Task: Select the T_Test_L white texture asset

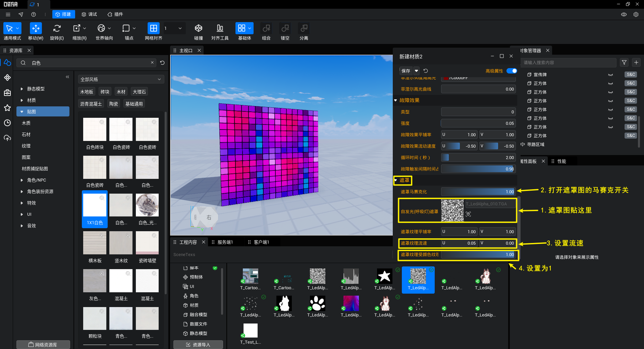Action: [x=251, y=331]
